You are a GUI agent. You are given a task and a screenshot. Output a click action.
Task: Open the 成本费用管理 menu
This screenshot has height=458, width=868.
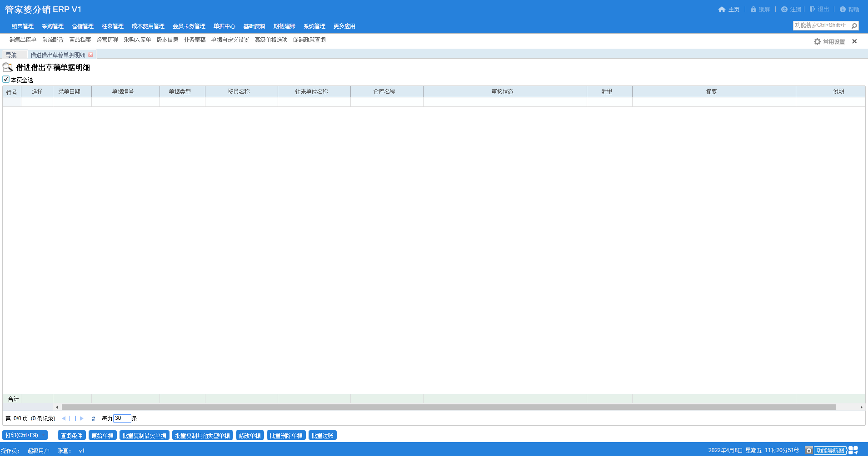(148, 26)
